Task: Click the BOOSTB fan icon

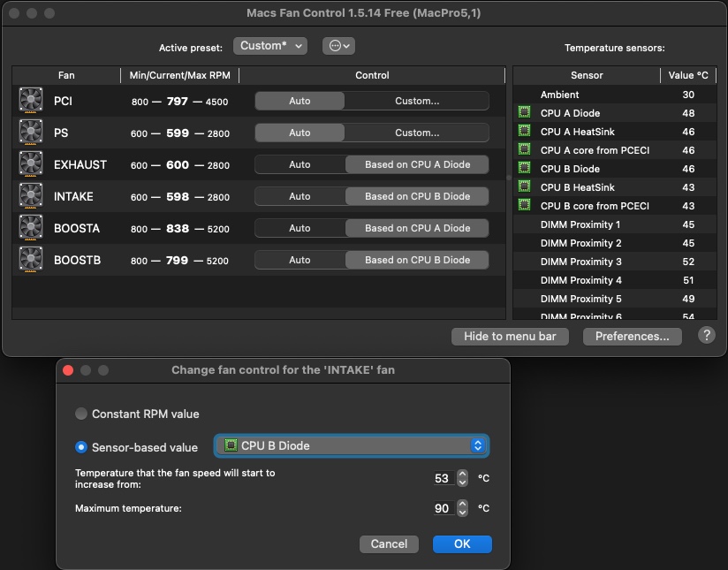Action: (31, 259)
